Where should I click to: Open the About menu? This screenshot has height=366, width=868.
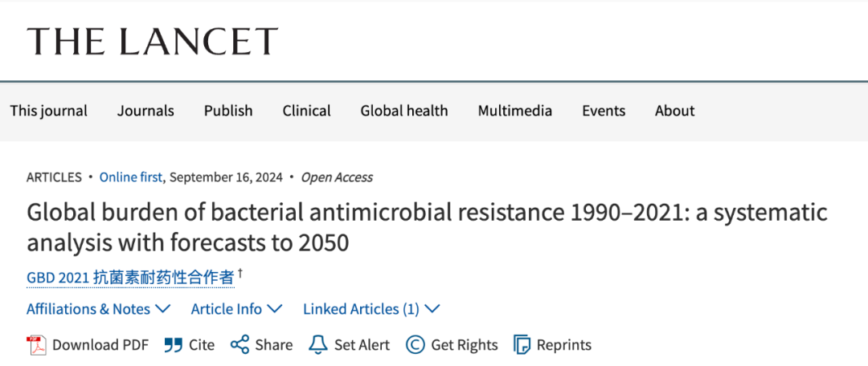675,111
